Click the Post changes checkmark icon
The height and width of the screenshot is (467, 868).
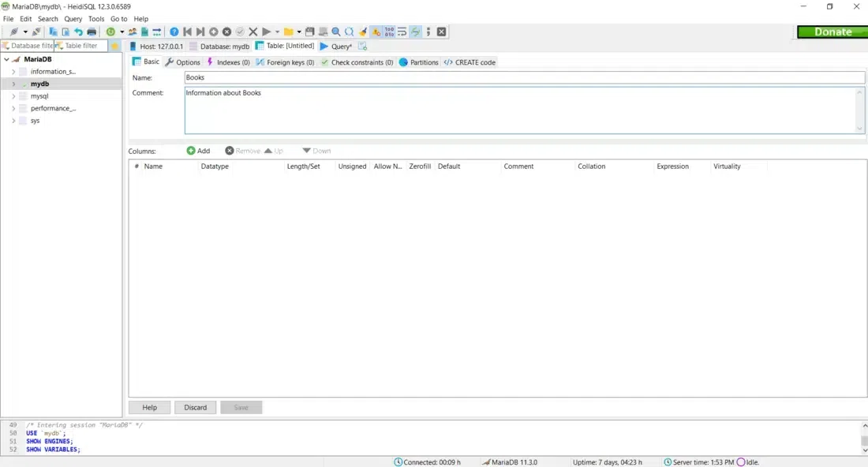tap(240, 32)
